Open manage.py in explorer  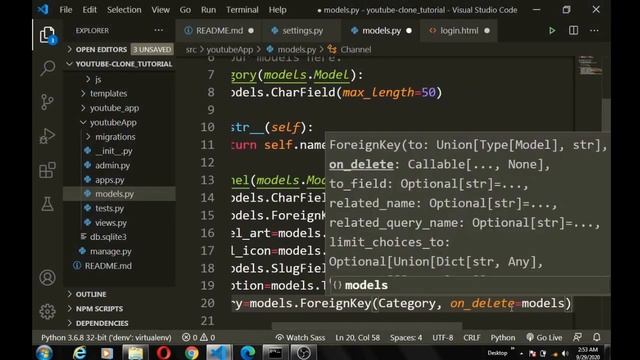coord(111,251)
